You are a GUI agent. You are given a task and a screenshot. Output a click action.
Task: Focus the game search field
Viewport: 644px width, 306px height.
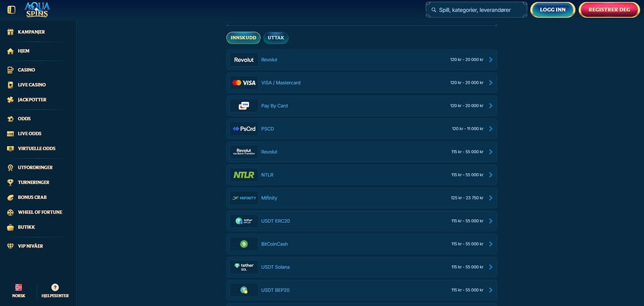[x=477, y=10]
